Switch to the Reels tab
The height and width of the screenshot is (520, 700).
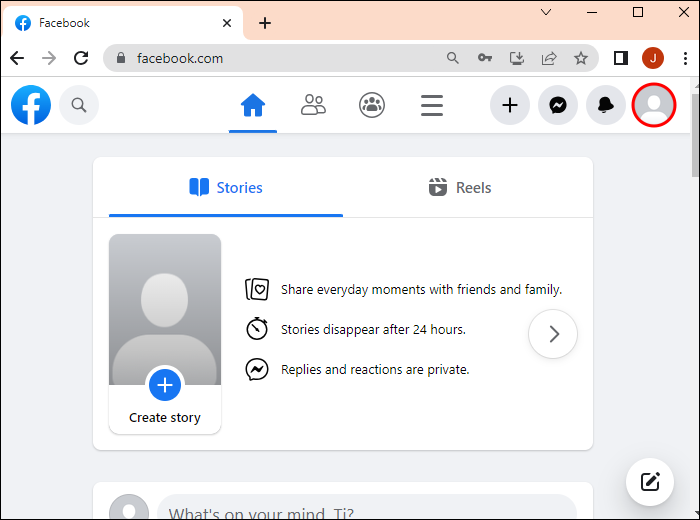pos(460,188)
